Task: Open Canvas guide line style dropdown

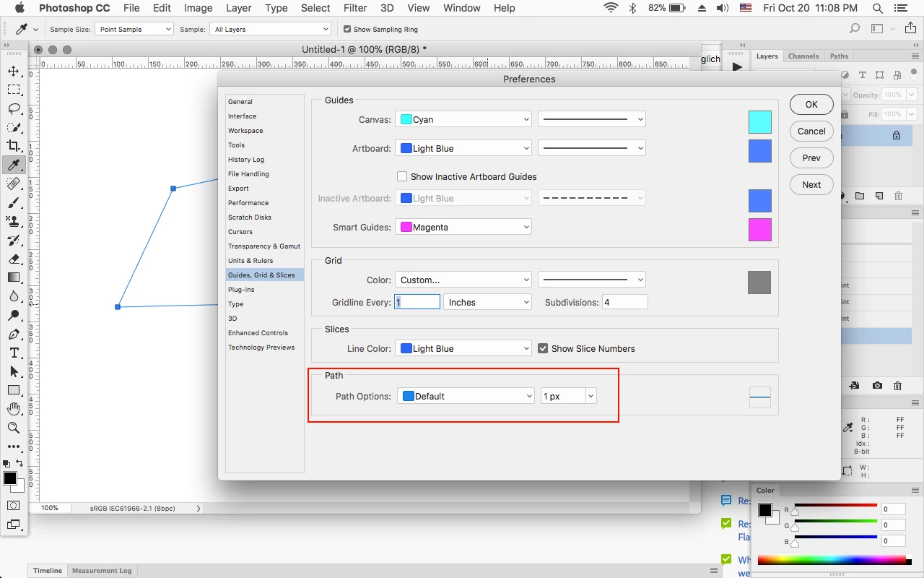Action: coord(592,119)
